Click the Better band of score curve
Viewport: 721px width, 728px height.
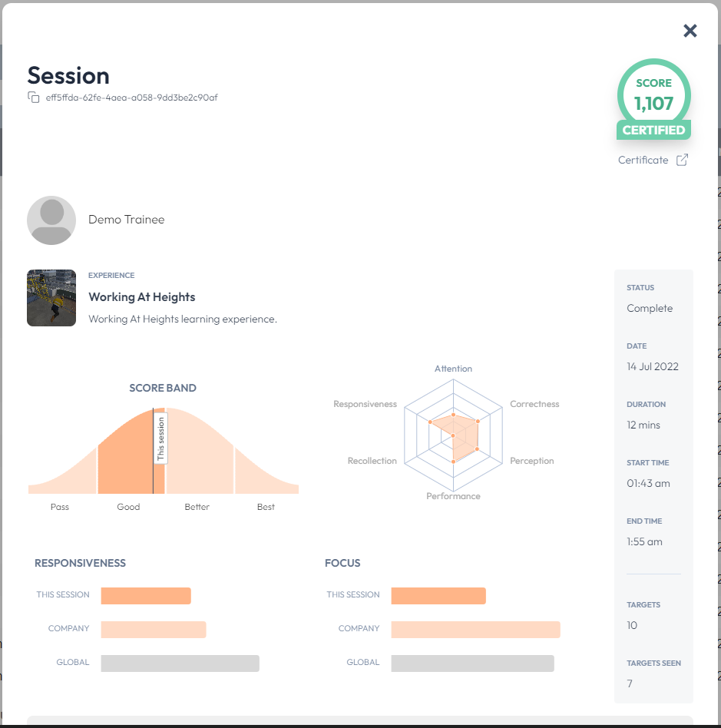[x=200, y=455]
